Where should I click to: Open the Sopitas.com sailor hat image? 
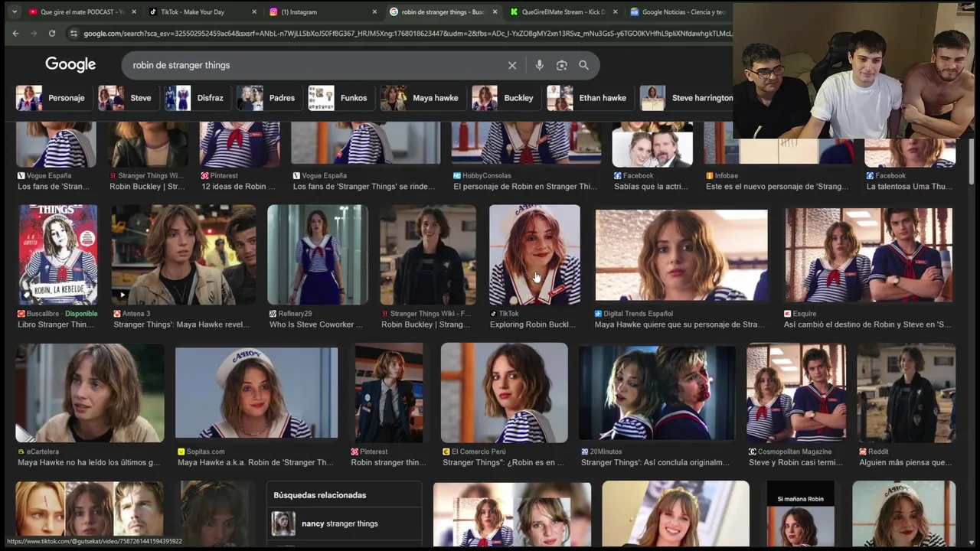point(256,393)
